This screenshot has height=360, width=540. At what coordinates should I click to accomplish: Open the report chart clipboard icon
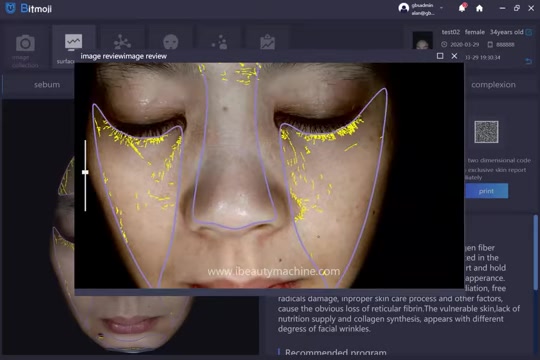[x=267, y=42]
